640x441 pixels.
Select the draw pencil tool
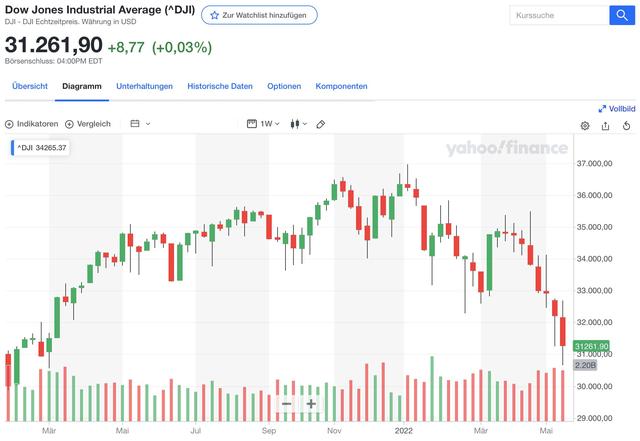[321, 124]
